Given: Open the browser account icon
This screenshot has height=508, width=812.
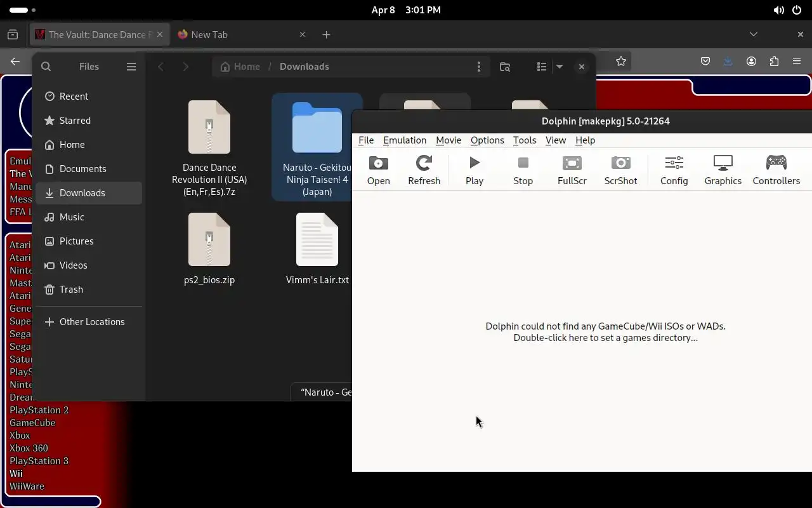Looking at the screenshot, I should click(x=751, y=62).
